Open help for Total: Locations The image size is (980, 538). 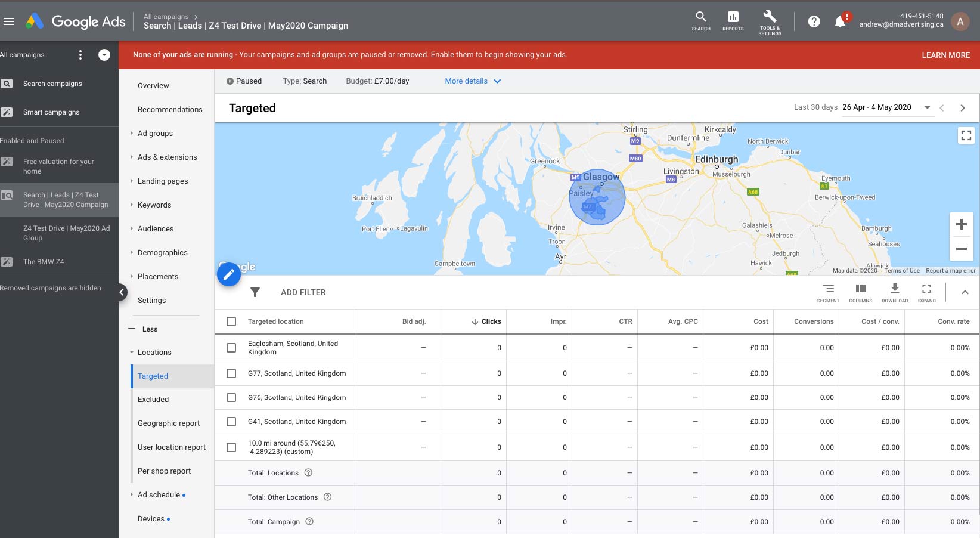[308, 472]
